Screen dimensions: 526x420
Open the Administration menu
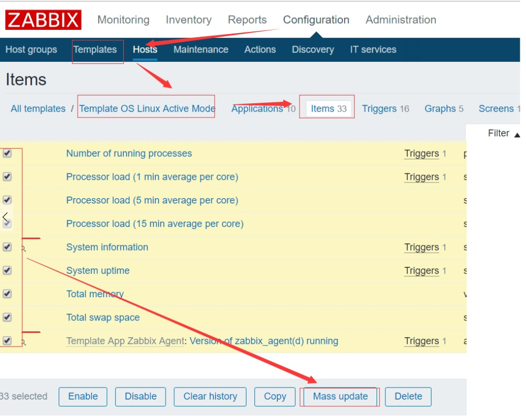click(401, 20)
